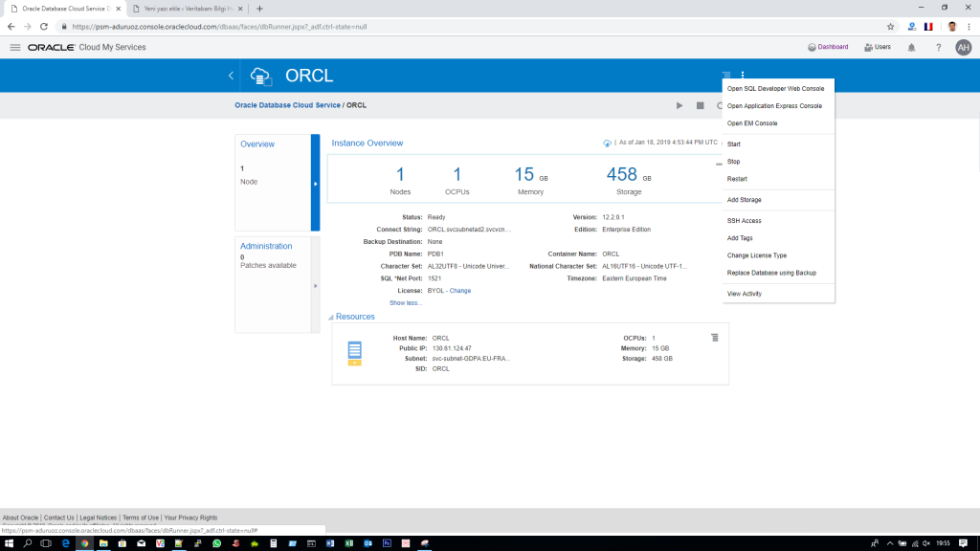The image size is (980, 551).
Task: Click the browser back arrow
Action: tap(11, 27)
